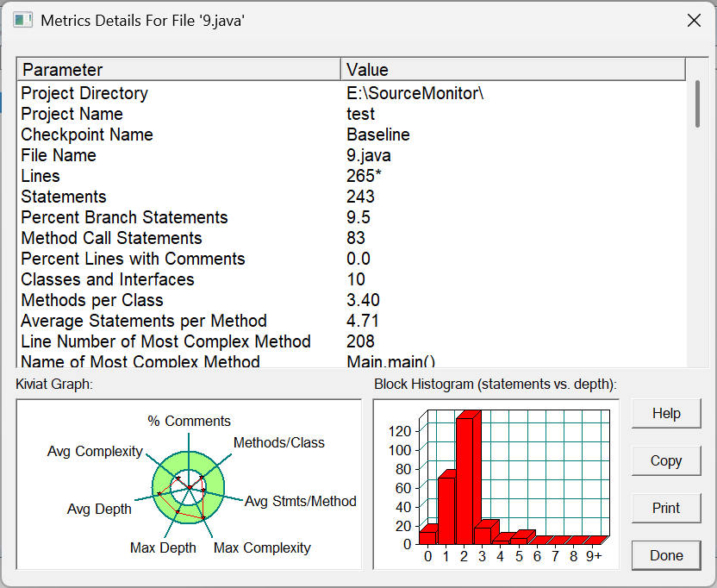This screenshot has width=717, height=588.
Task: Click the Kiviat Graph center point
Action: (190, 488)
